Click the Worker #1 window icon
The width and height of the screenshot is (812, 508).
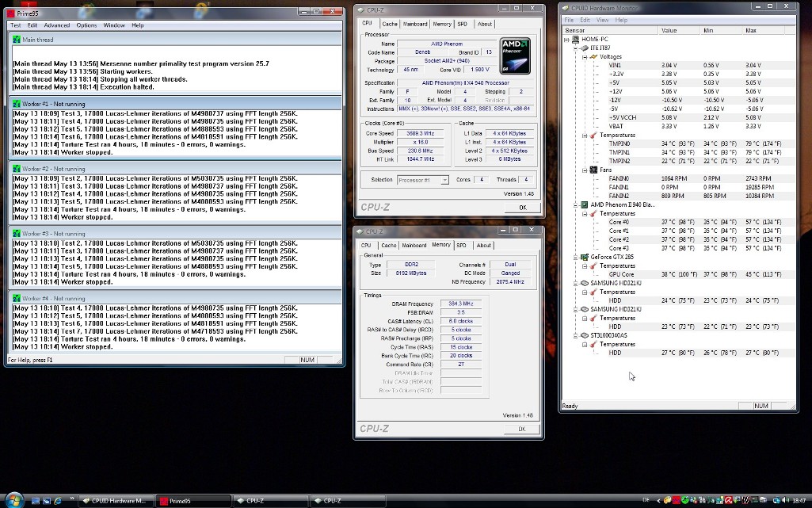pyautogui.click(x=17, y=104)
